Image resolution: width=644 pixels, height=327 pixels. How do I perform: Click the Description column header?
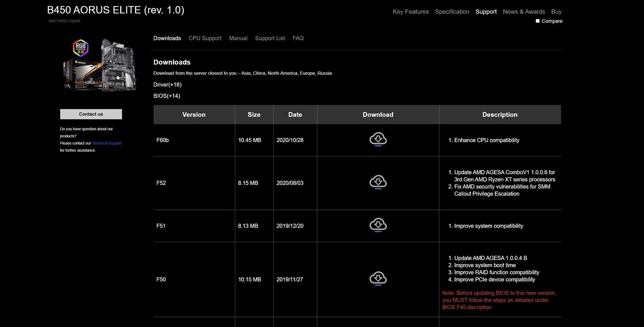(500, 115)
